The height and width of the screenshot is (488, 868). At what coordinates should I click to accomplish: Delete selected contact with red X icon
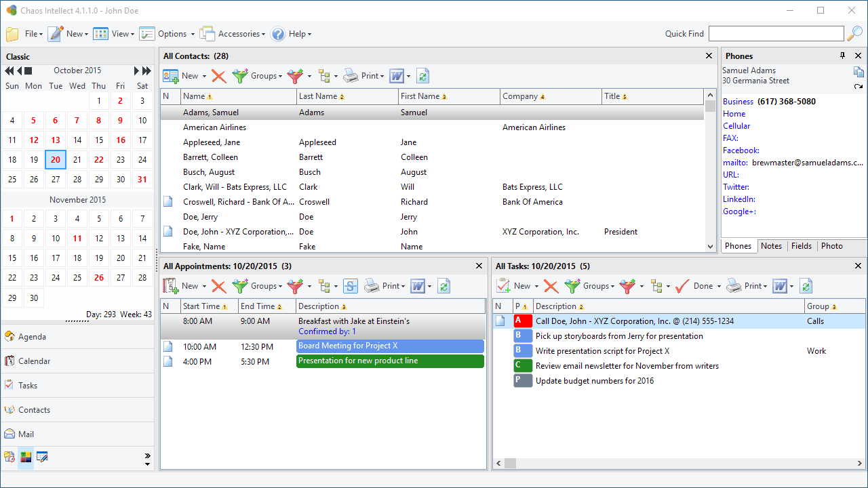click(x=218, y=76)
